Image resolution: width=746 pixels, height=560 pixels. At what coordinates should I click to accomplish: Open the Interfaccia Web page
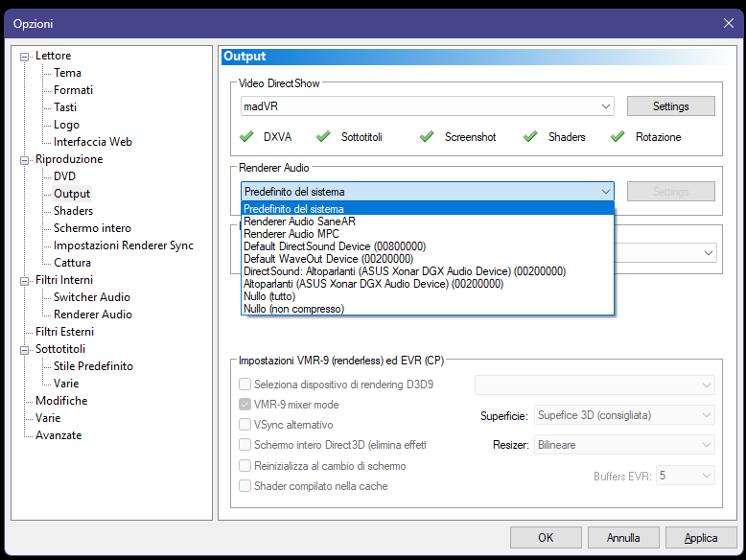[93, 142]
